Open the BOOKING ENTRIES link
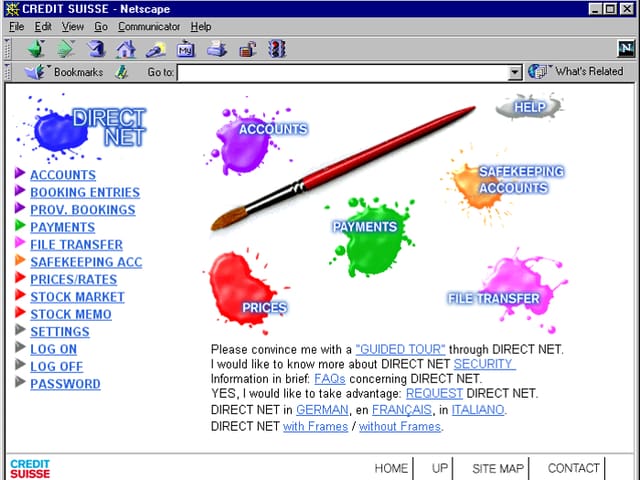Screen dimensions: 640x480 point(85,192)
